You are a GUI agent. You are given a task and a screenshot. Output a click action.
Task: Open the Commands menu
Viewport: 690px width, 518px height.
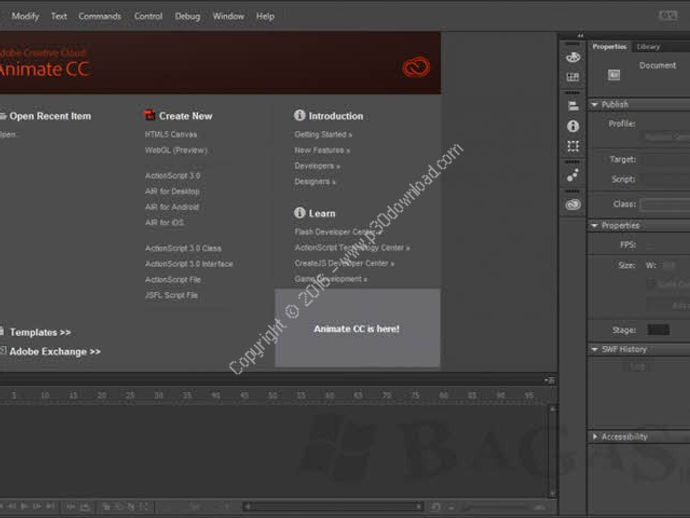(x=99, y=16)
